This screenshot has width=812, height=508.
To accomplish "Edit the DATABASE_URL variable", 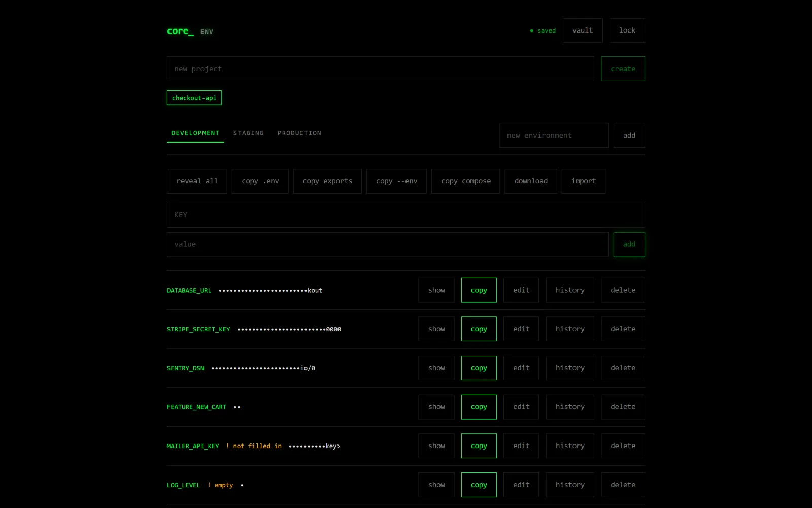I will click(x=521, y=290).
